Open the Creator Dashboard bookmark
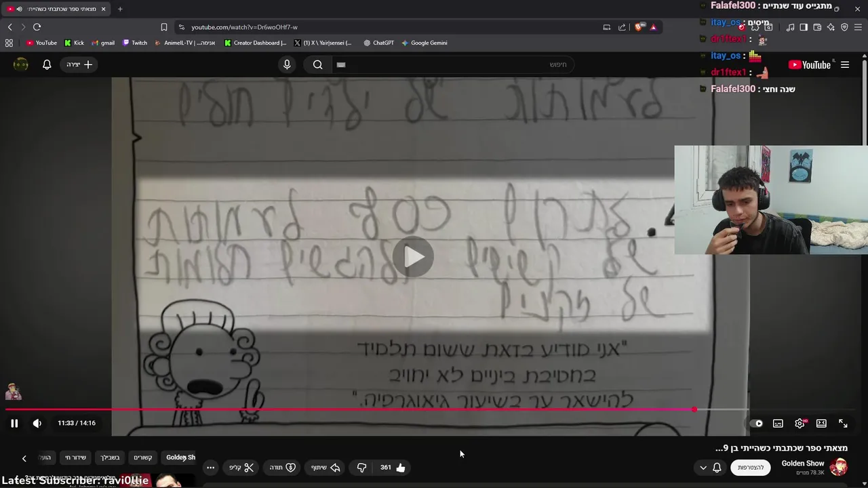This screenshot has width=868, height=488. click(x=255, y=43)
